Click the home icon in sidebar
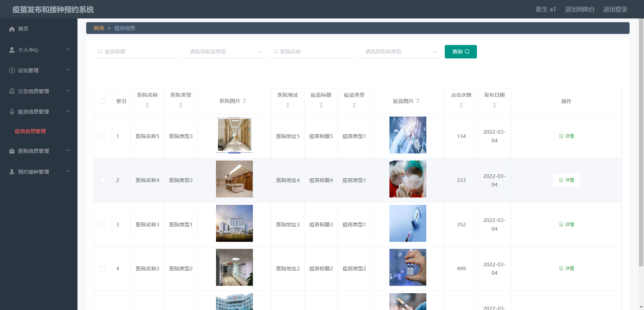The height and width of the screenshot is (310, 644). [12, 29]
